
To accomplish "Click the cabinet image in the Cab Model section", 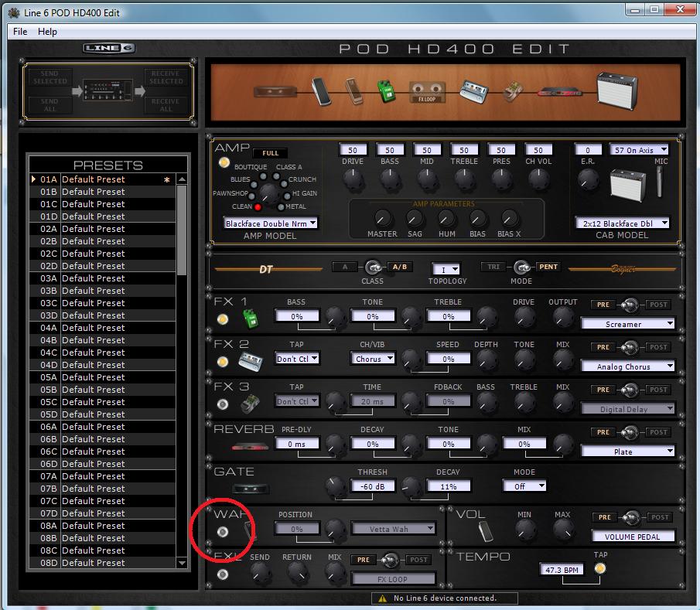I will [627, 185].
